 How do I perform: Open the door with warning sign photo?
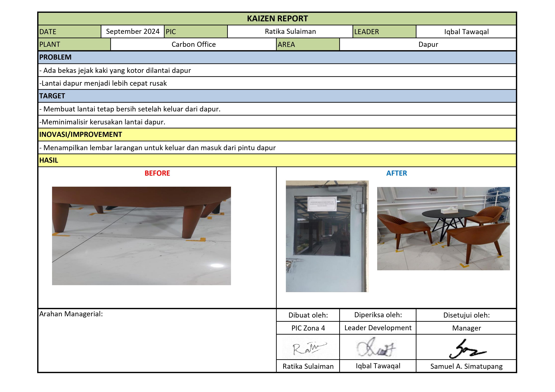(x=327, y=236)
